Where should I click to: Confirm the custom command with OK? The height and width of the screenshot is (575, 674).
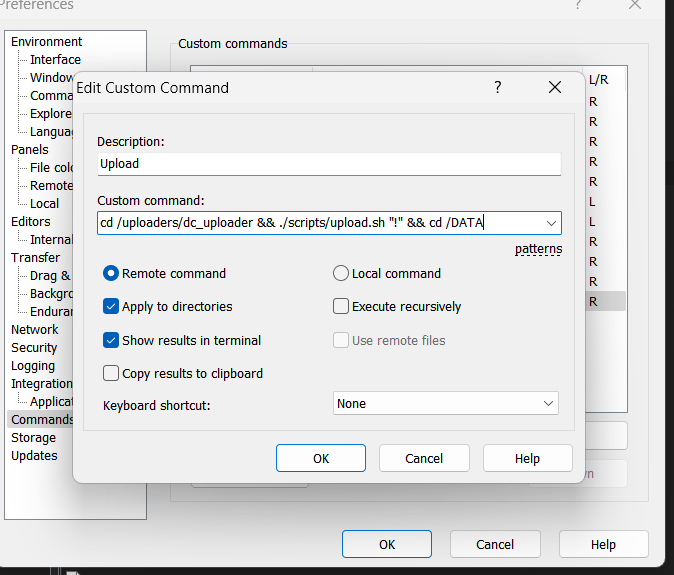click(x=321, y=459)
